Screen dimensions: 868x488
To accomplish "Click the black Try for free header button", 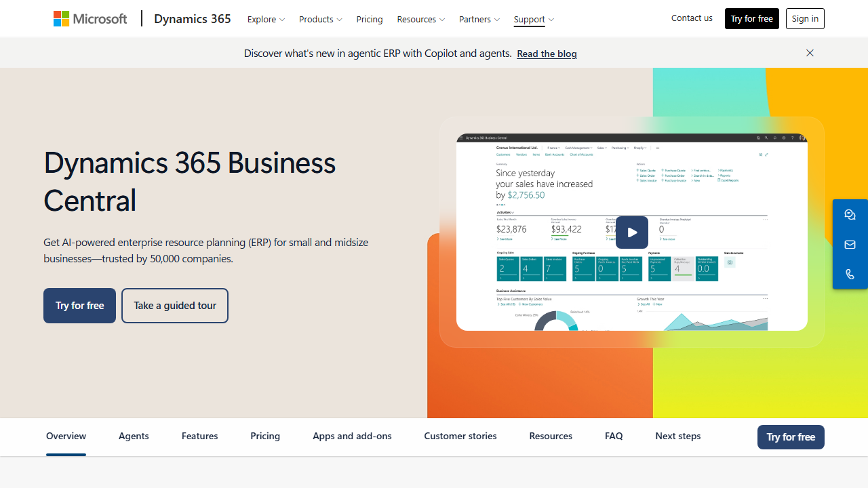I will point(752,19).
